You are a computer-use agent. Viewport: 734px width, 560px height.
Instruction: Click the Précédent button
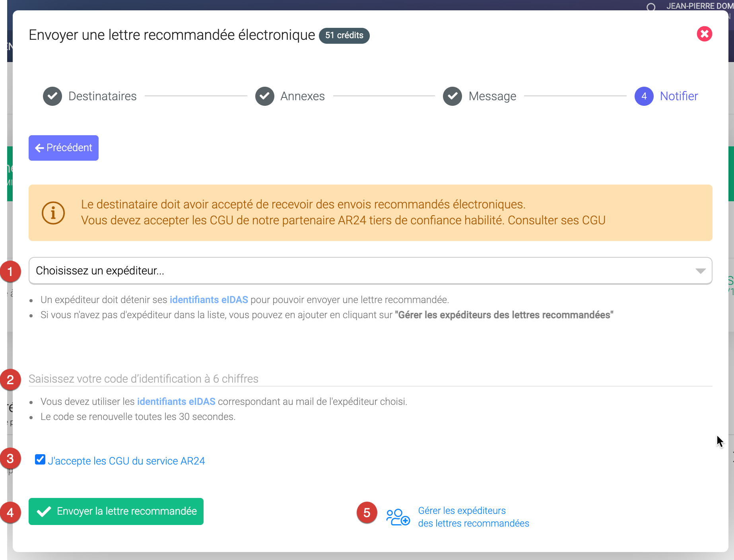pyautogui.click(x=64, y=148)
